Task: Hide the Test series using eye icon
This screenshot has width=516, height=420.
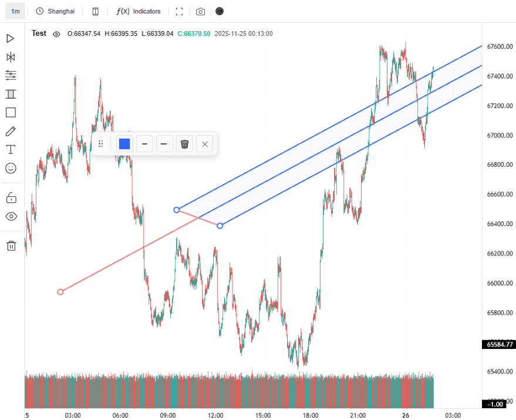Action: [x=56, y=34]
